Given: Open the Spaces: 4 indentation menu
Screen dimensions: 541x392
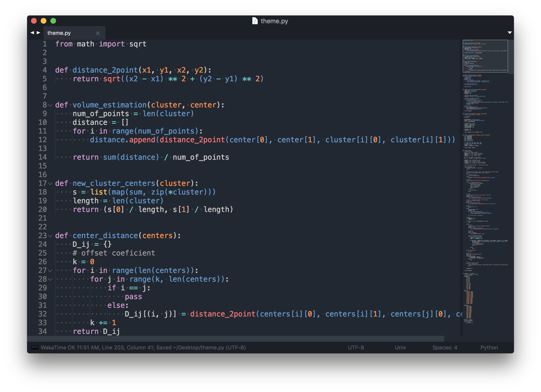Looking at the screenshot, I should [445, 347].
